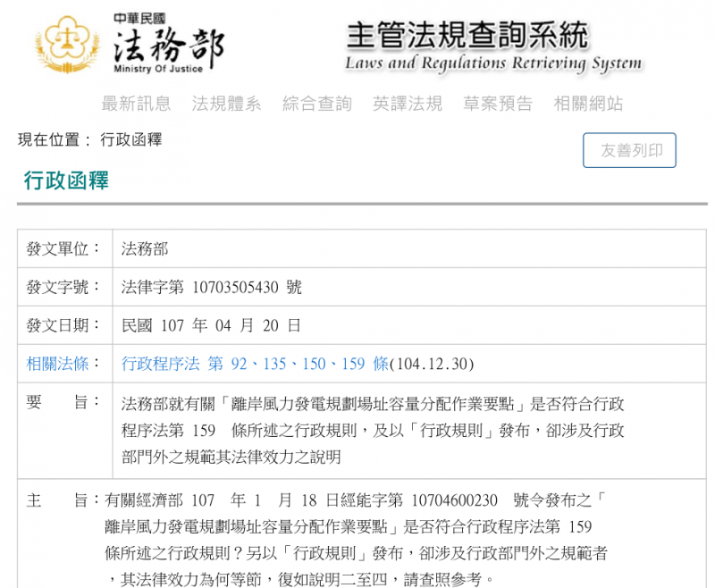Click the document number 10703505430 field
The image size is (715, 588).
pos(234,287)
